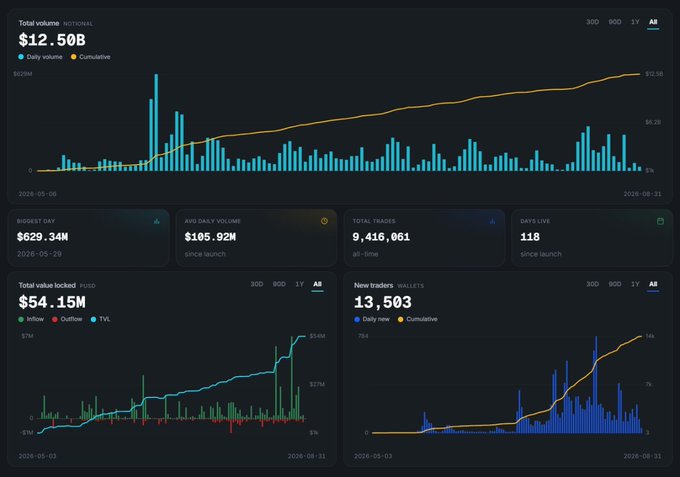The width and height of the screenshot is (680, 477).
Task: Click the 2026-08-31 end date under Total volume
Action: 642,194
